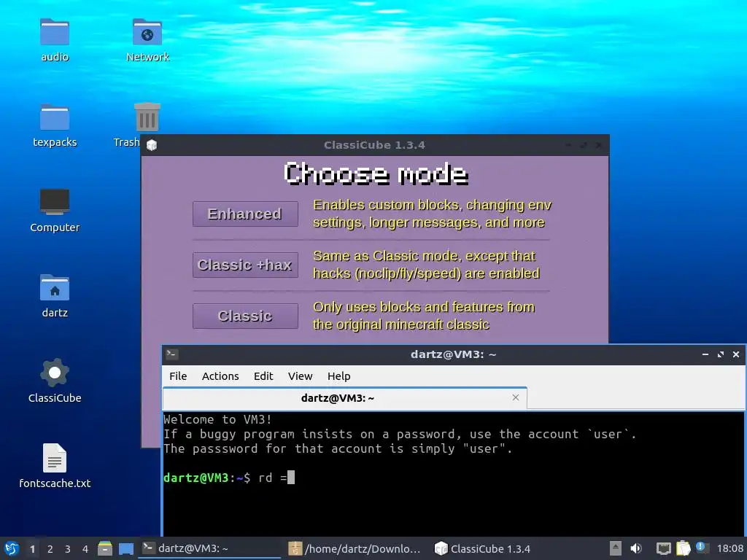
Task: Maximize the terminal window
Action: pyautogui.click(x=720, y=354)
